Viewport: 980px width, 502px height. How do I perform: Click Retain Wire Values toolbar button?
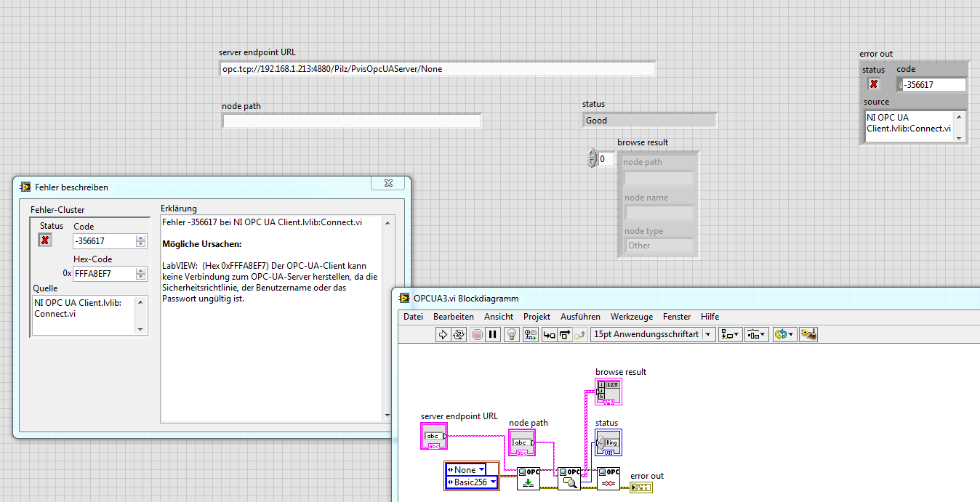pos(531,334)
